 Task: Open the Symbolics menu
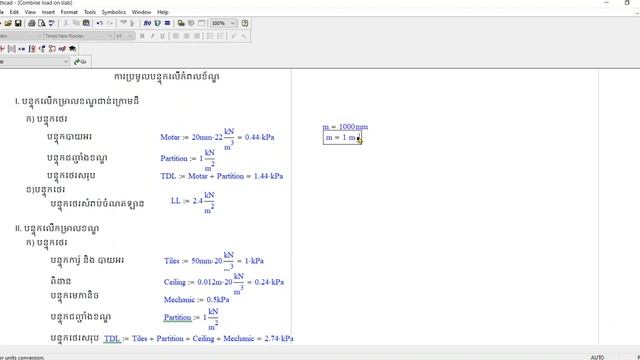tap(113, 12)
